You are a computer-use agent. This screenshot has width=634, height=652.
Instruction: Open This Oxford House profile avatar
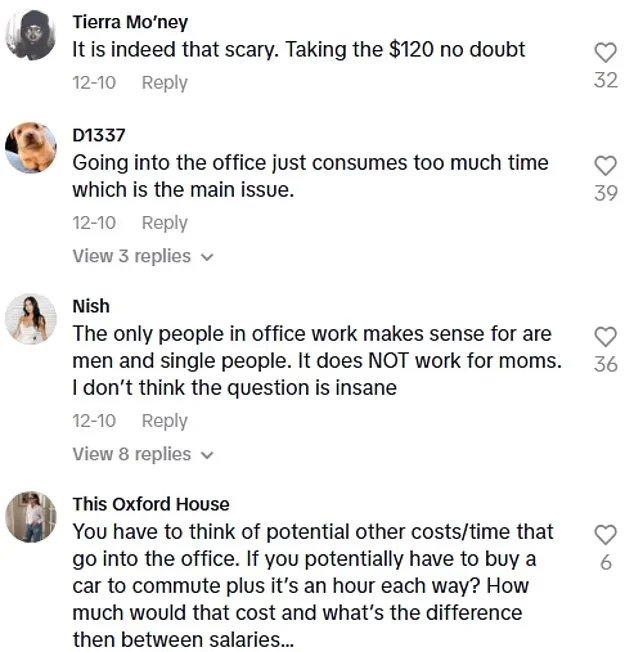pyautogui.click(x=30, y=518)
